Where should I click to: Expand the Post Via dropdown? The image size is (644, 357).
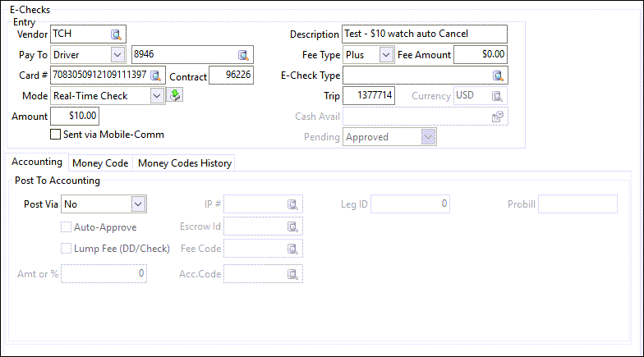click(138, 204)
